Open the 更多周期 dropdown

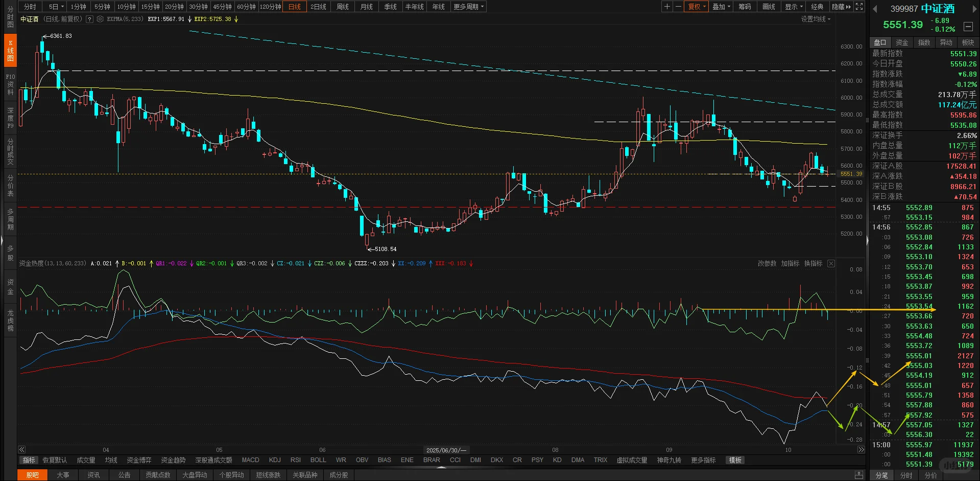[468, 7]
